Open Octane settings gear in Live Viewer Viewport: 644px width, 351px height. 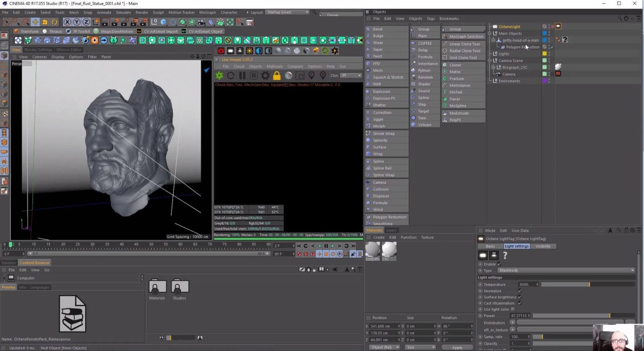click(265, 76)
